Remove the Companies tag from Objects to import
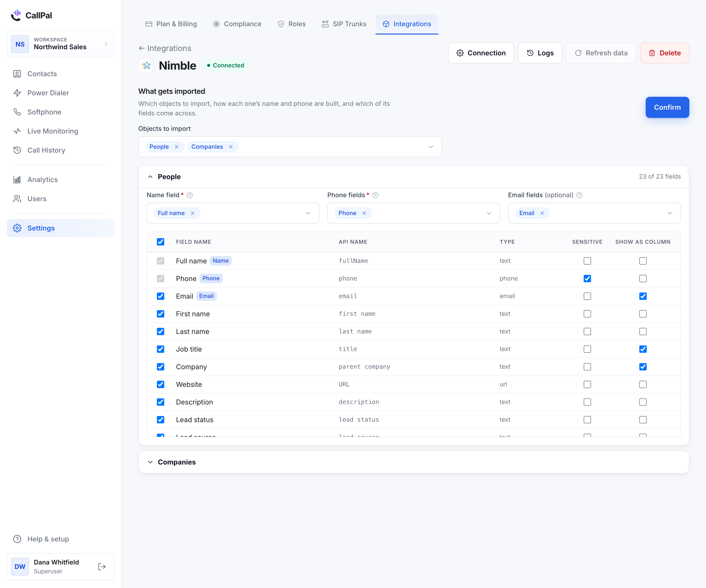706x588 pixels. [231, 147]
